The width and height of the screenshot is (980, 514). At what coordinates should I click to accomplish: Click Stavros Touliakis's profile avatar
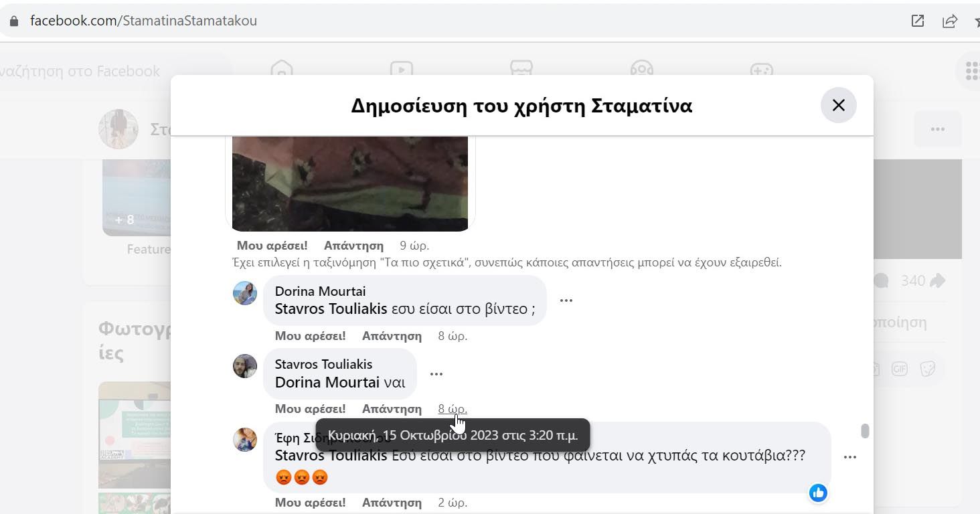pyautogui.click(x=245, y=366)
